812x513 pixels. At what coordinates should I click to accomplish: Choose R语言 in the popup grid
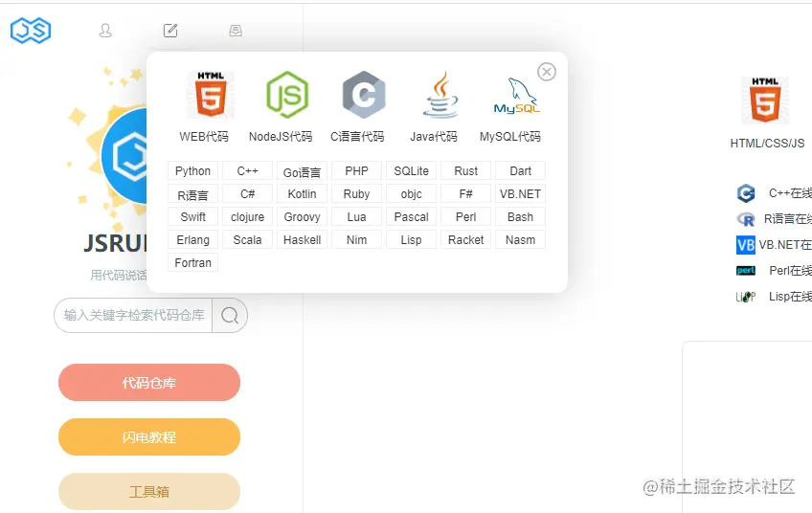click(192, 193)
